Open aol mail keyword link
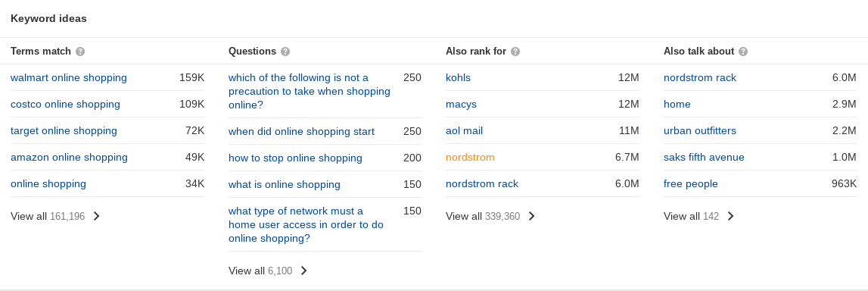Image resolution: width=868 pixels, height=291 pixels. (465, 131)
